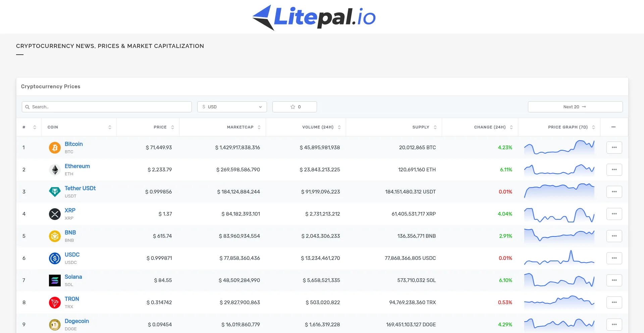The height and width of the screenshot is (333, 644).
Task: Open the more-options button in Dogecoin row
Action: (614, 325)
